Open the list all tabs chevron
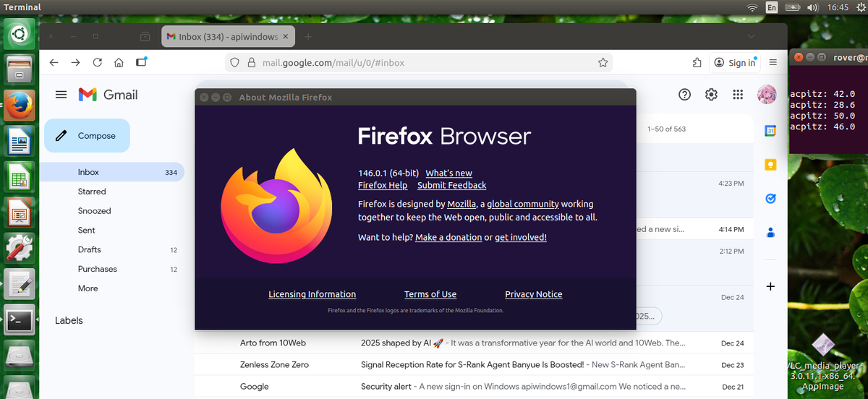868x399 pixels. 751,36
